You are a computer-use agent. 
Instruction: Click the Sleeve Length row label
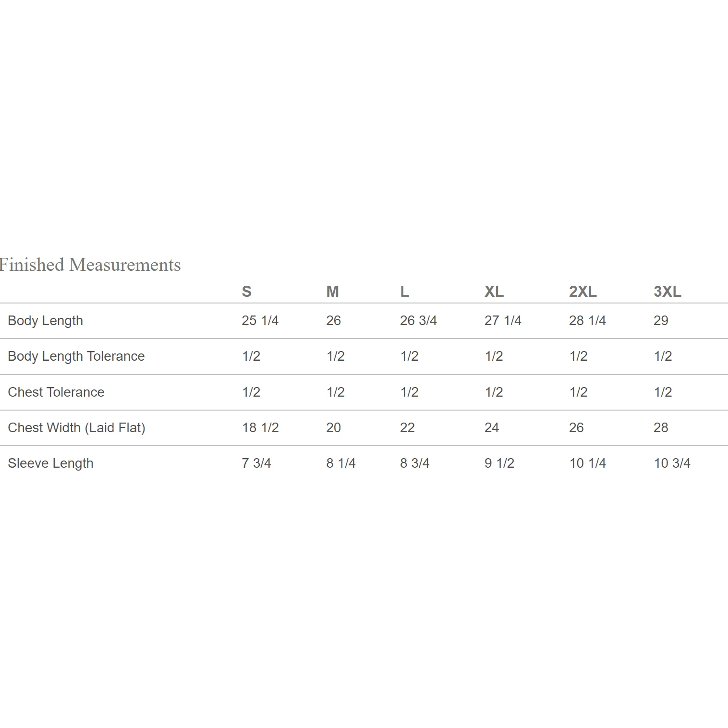pos(51,463)
